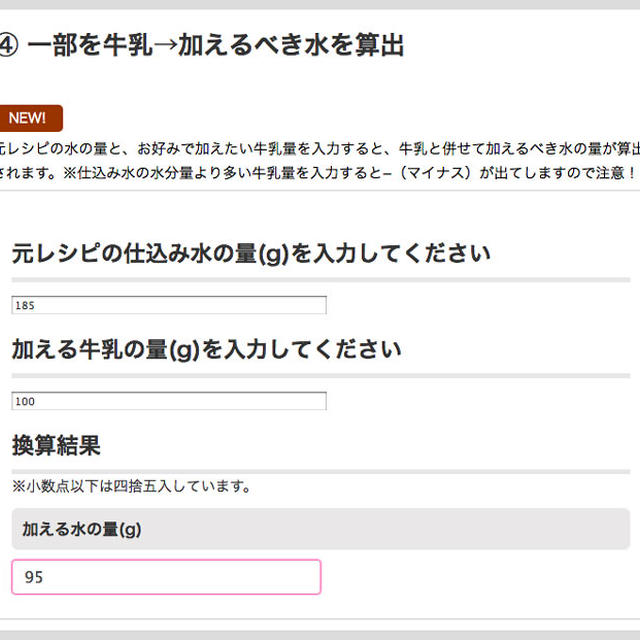Click the circled number 4 icon
The width and height of the screenshot is (640, 640).
click(8, 44)
